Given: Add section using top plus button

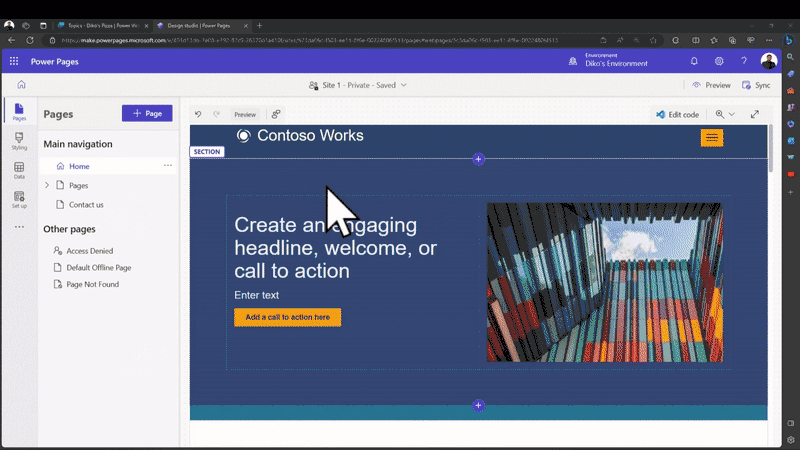Looking at the screenshot, I should 478,159.
